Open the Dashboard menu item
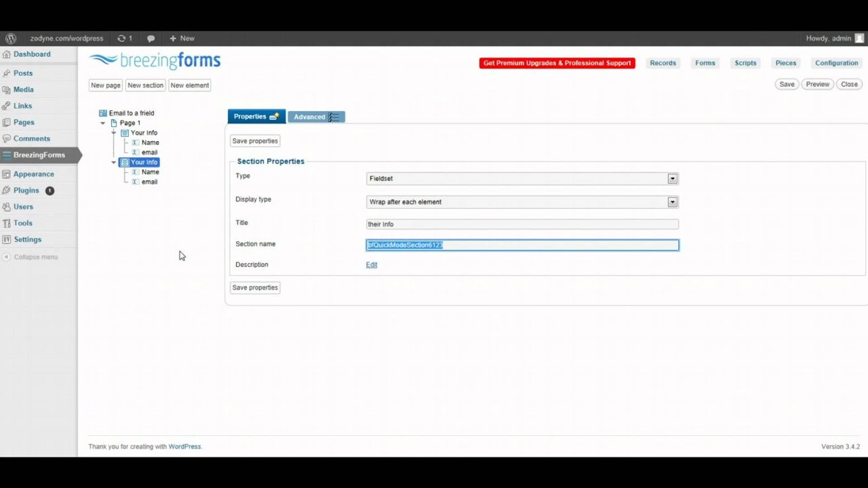Image resolution: width=868 pixels, height=488 pixels. (x=32, y=54)
